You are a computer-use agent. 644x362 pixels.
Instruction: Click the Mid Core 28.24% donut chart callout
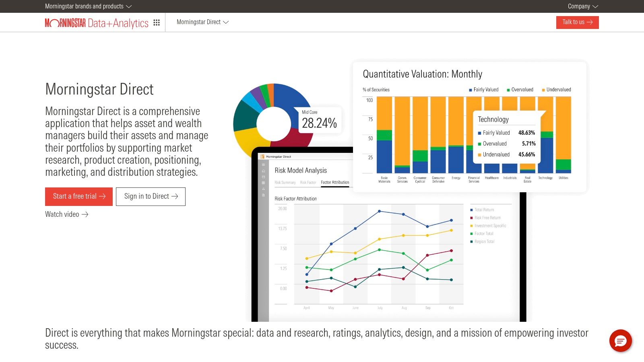(x=320, y=117)
